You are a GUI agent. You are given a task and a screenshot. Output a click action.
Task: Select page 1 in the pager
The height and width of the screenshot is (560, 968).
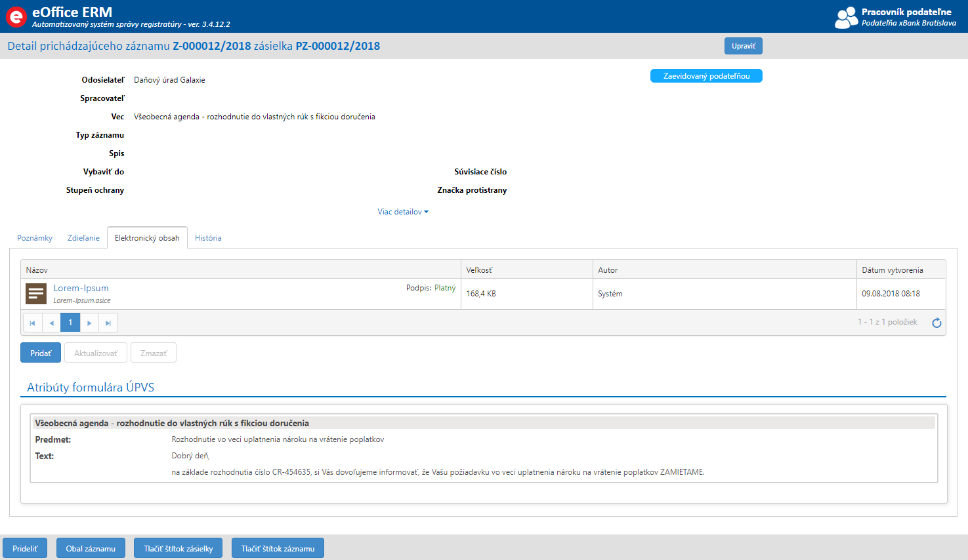(x=70, y=323)
